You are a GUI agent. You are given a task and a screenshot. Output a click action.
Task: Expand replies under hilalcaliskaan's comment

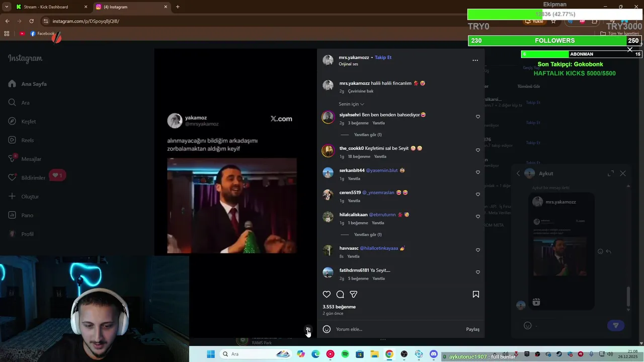[x=368, y=235]
